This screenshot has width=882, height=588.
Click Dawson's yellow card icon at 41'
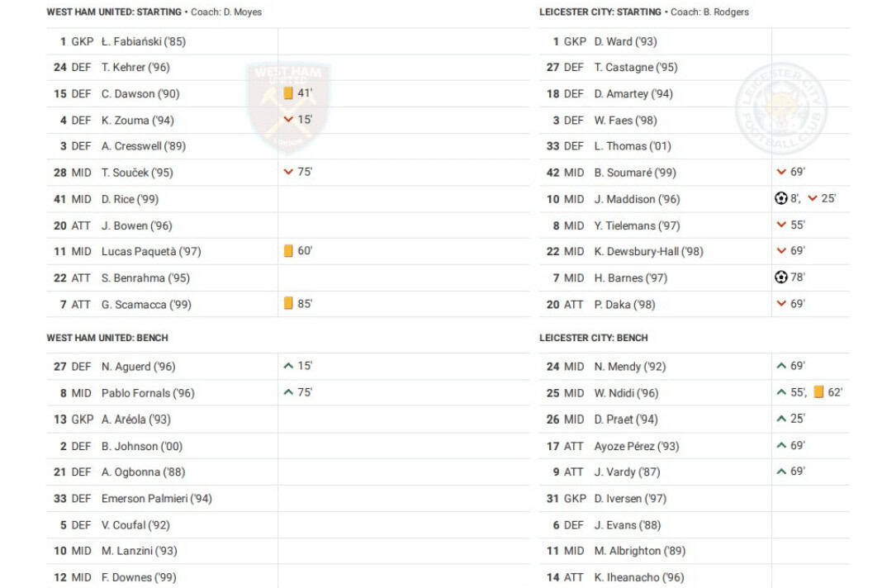click(x=288, y=93)
